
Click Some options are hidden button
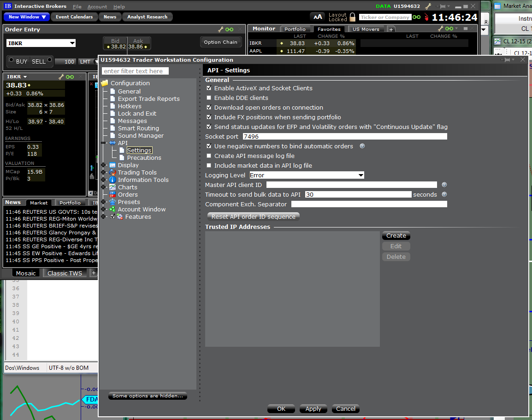pos(148,396)
